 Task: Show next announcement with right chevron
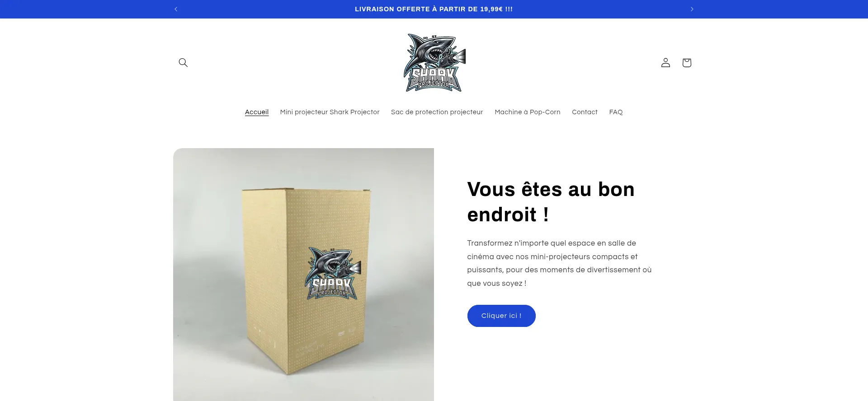click(x=692, y=9)
